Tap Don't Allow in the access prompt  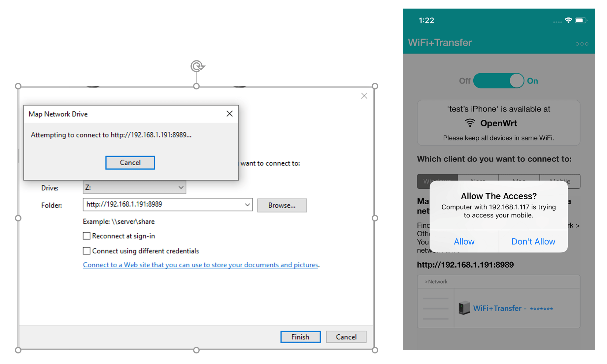coord(533,242)
